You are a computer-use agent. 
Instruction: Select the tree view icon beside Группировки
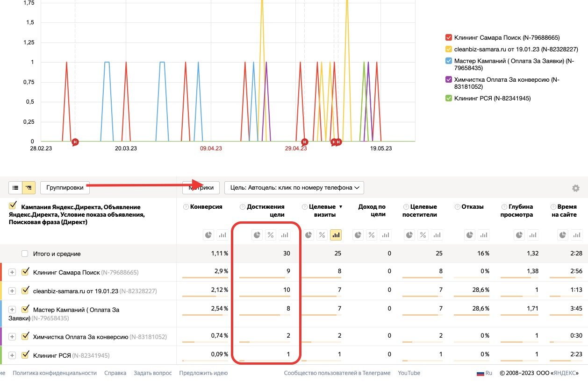[29, 188]
